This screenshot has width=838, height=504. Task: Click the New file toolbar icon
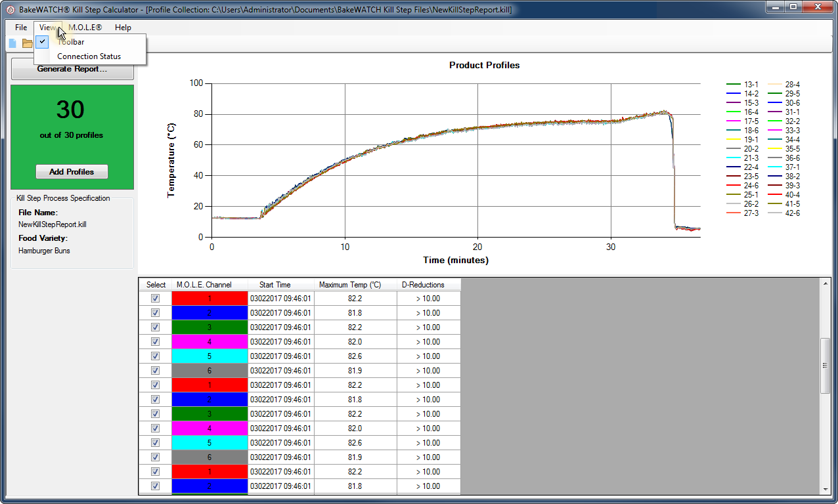coord(12,43)
